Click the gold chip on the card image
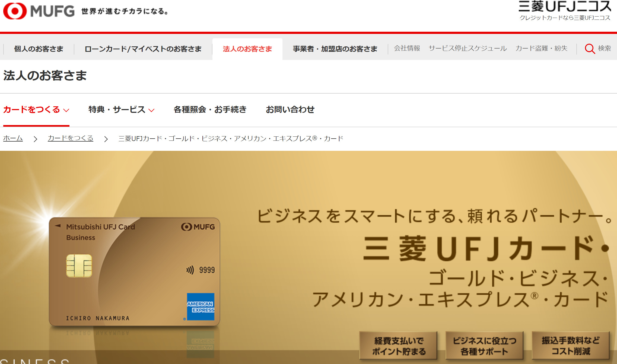 pos(79,266)
